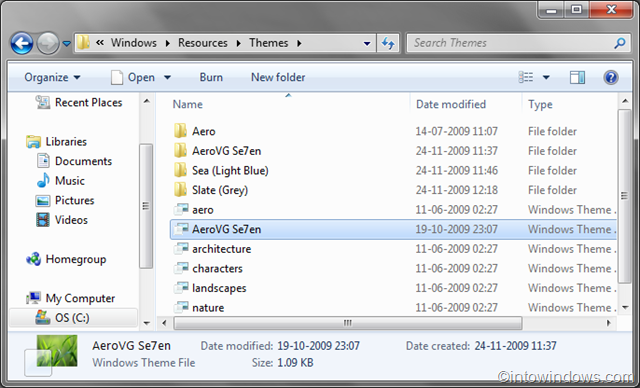Sort by the Type column header
Screen dimensions: 640x388
540,104
